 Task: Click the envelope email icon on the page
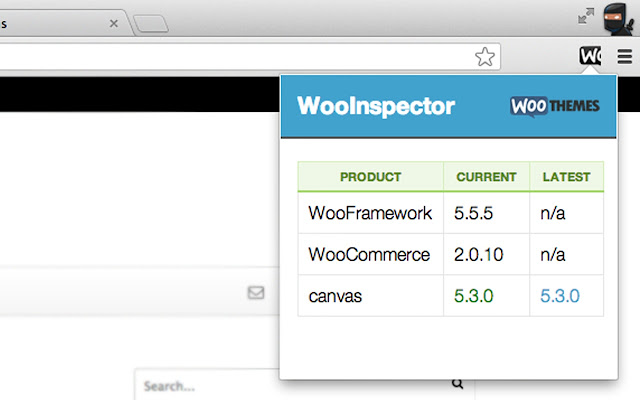tap(256, 293)
